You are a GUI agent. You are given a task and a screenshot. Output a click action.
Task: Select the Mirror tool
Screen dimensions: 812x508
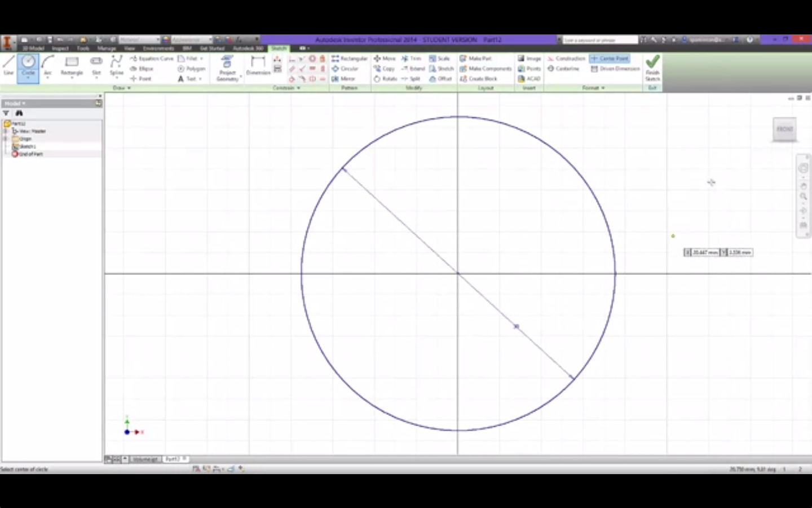(x=343, y=79)
